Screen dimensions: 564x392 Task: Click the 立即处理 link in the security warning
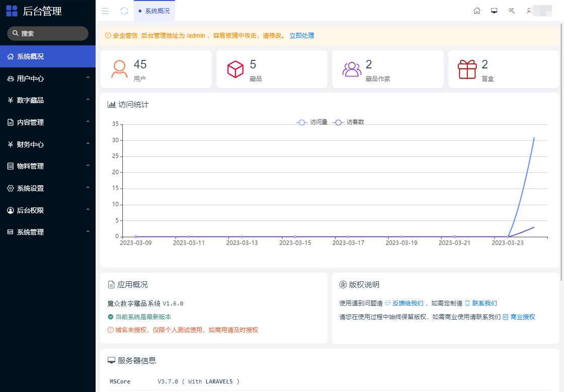(302, 36)
